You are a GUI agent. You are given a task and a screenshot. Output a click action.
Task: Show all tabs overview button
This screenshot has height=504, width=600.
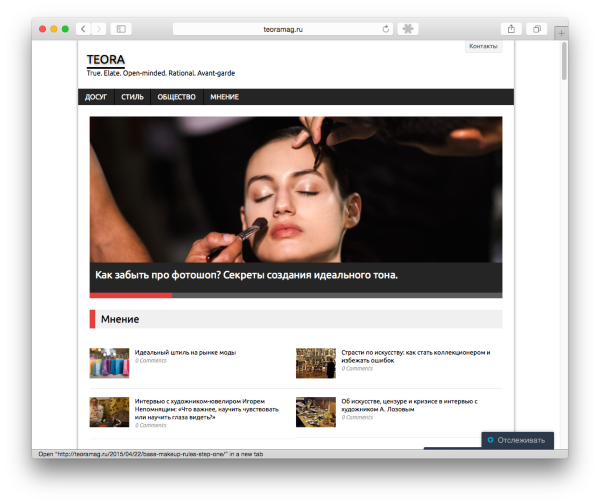point(537,29)
